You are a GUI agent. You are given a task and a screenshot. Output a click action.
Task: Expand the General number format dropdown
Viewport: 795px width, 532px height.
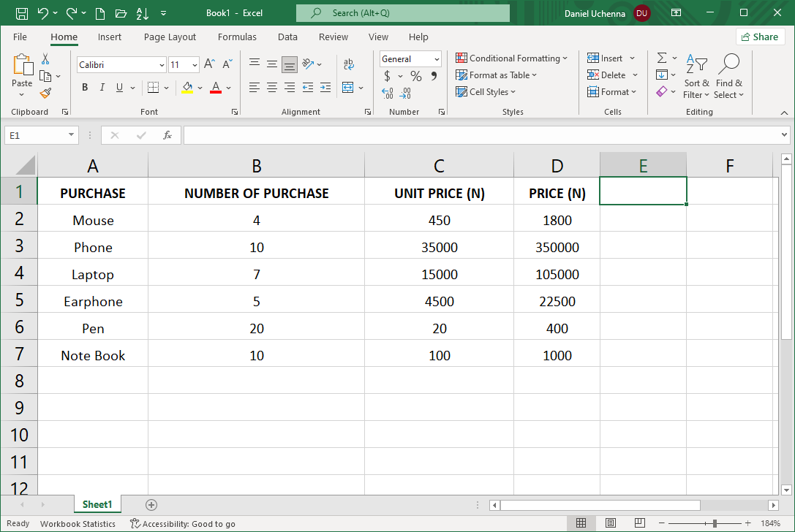437,59
